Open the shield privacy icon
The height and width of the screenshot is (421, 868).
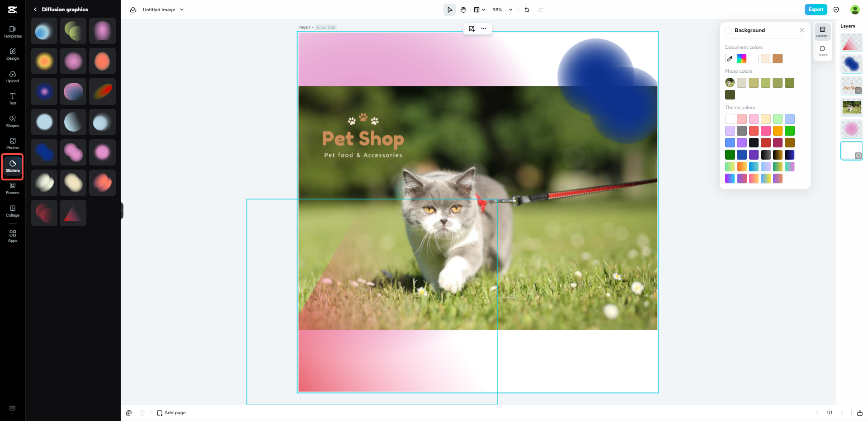[x=836, y=9]
